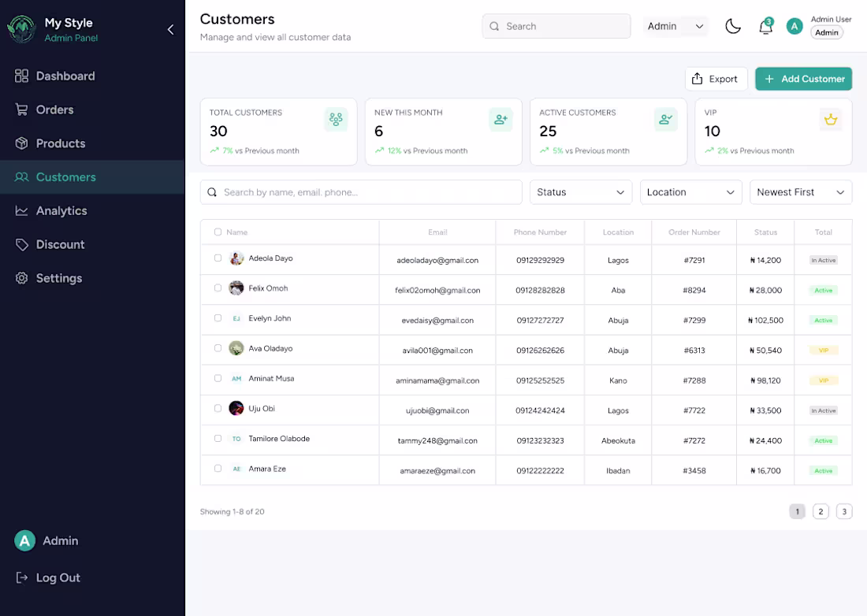Screen dimensions: 867x616
Task: Open notifications via the bell icon
Action: coord(766,26)
